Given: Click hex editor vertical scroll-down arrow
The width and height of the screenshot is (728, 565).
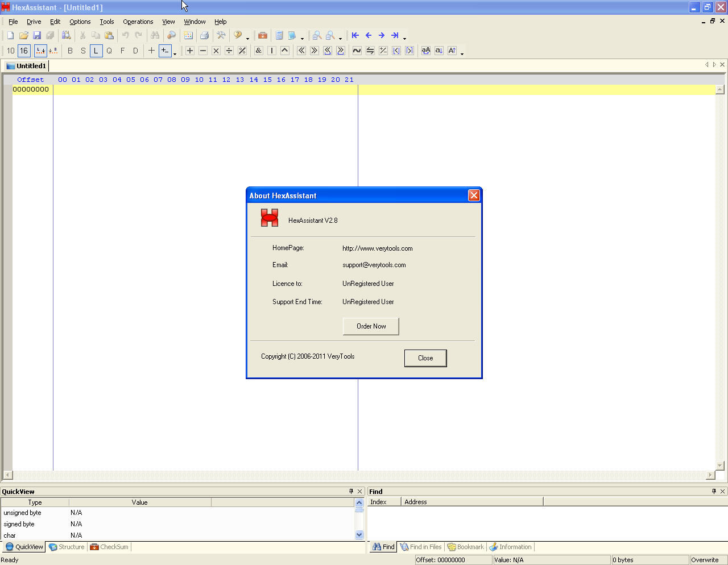Looking at the screenshot, I should coord(719,466).
